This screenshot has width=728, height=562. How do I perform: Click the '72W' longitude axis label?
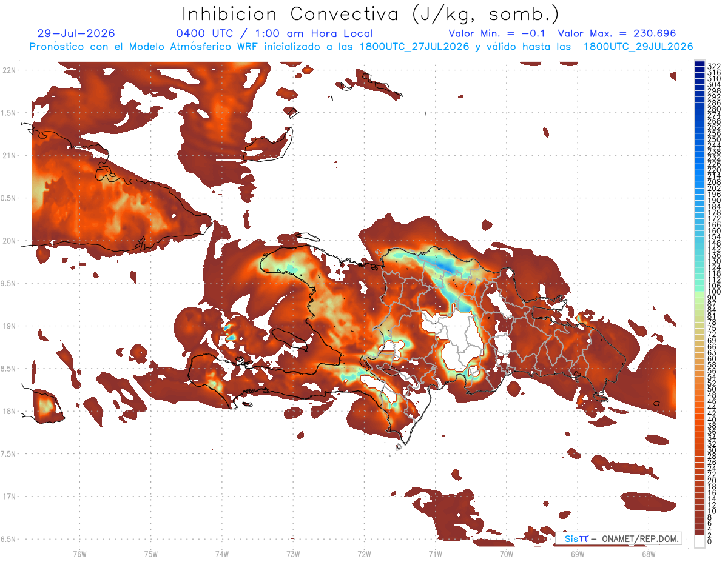tap(364, 554)
